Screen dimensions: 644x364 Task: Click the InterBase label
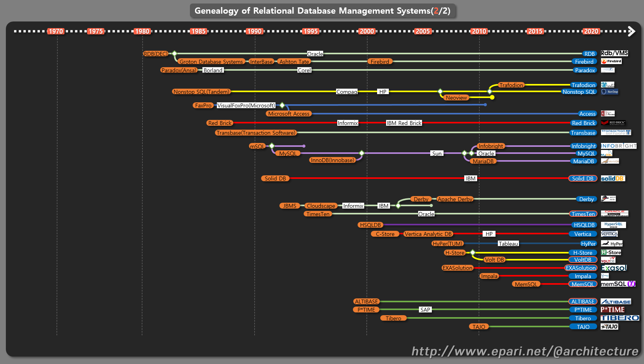(x=261, y=62)
